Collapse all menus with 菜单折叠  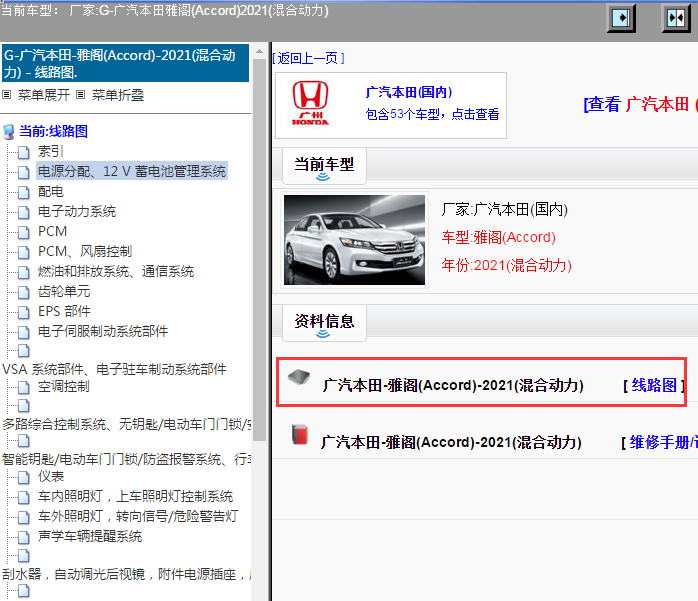tap(118, 95)
